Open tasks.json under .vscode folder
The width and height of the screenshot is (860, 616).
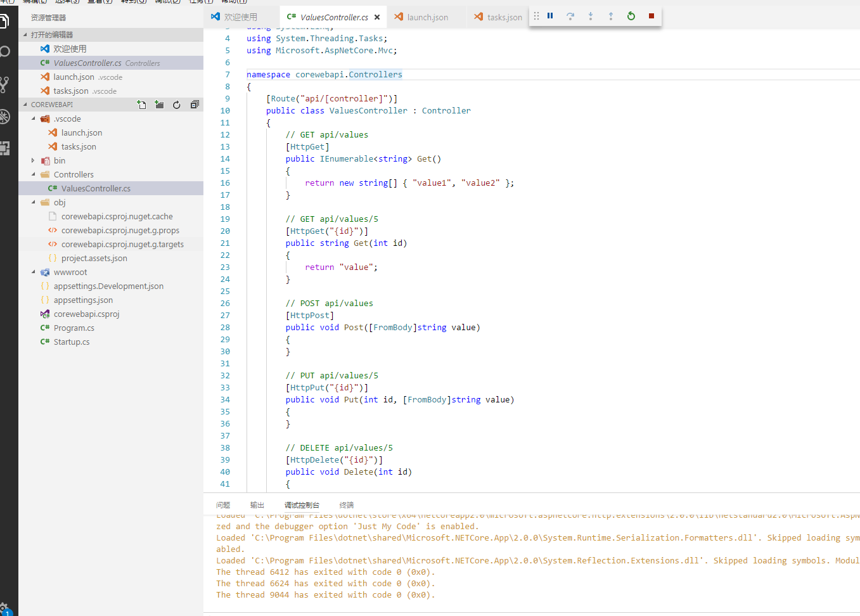coord(111,146)
